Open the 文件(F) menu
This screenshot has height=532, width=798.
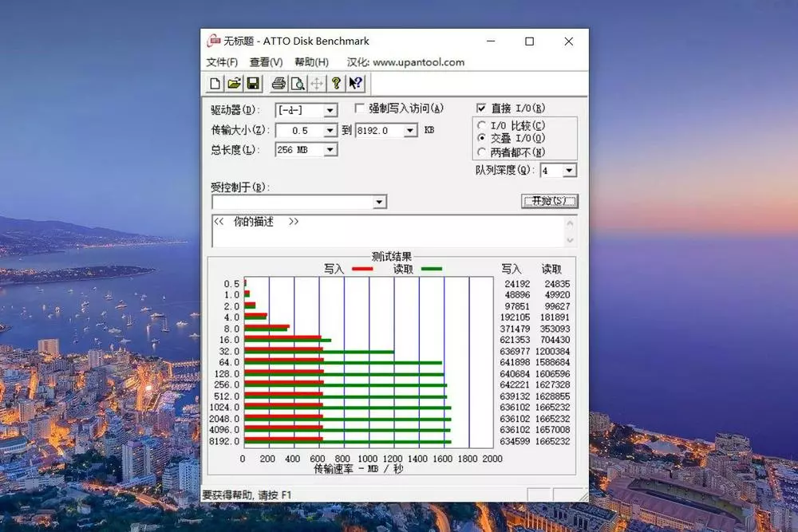point(222,62)
